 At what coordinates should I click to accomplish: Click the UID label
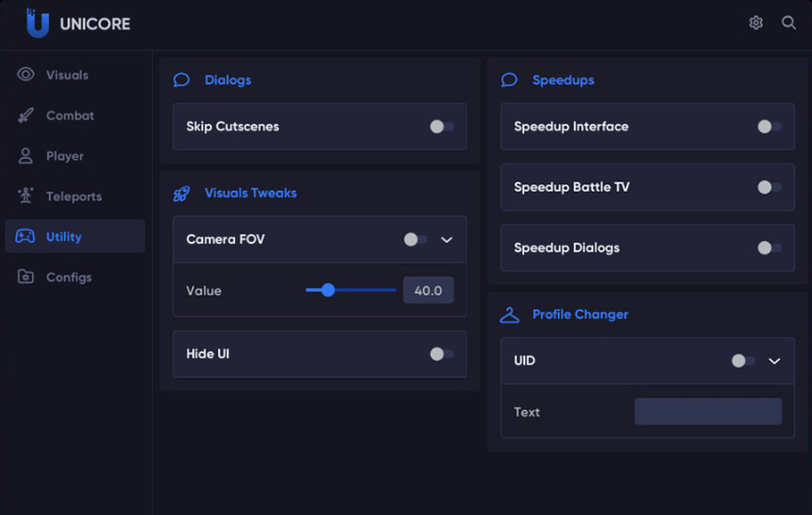525,361
